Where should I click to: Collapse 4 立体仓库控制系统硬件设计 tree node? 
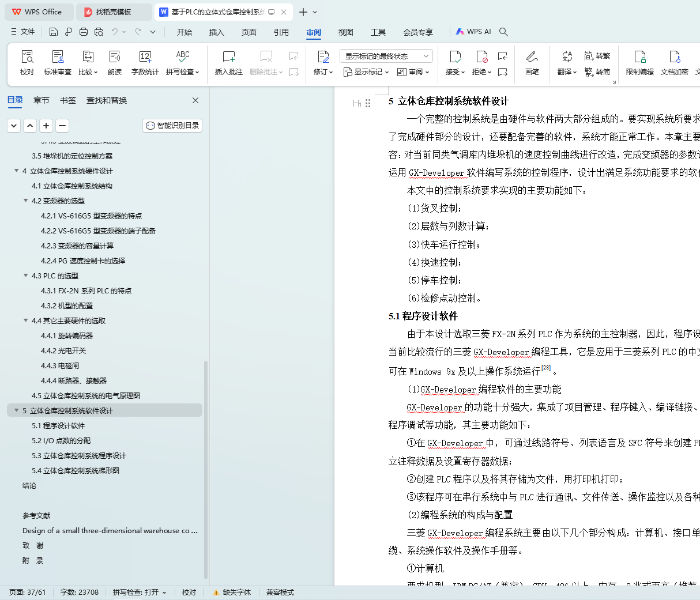click(16, 171)
